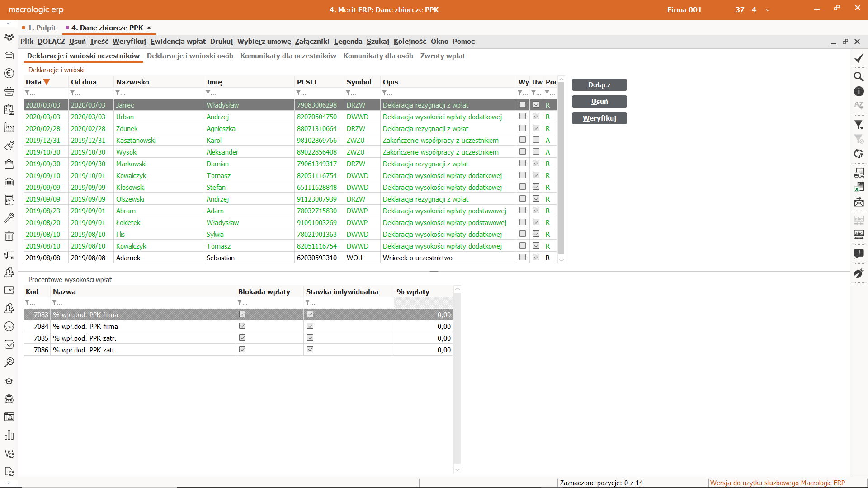Open the handshake module in left sidebar
Screen dimensions: 868x488
(x=9, y=37)
